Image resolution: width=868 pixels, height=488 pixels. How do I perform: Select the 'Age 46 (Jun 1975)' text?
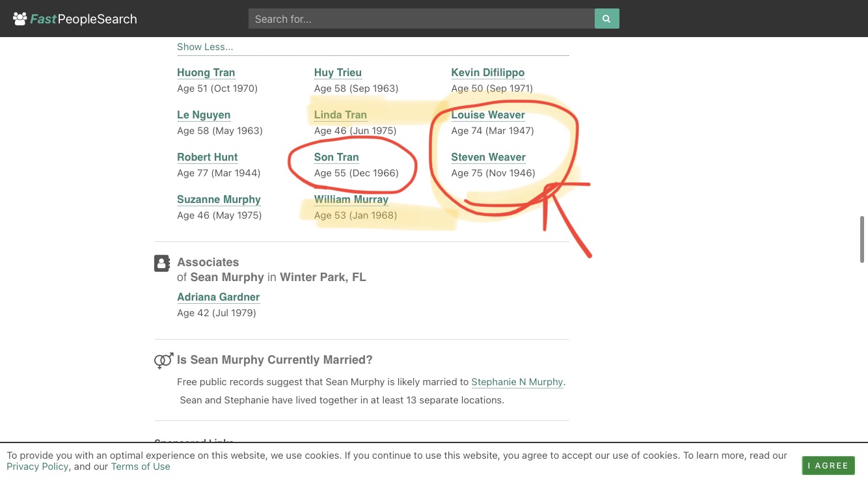[x=355, y=131]
